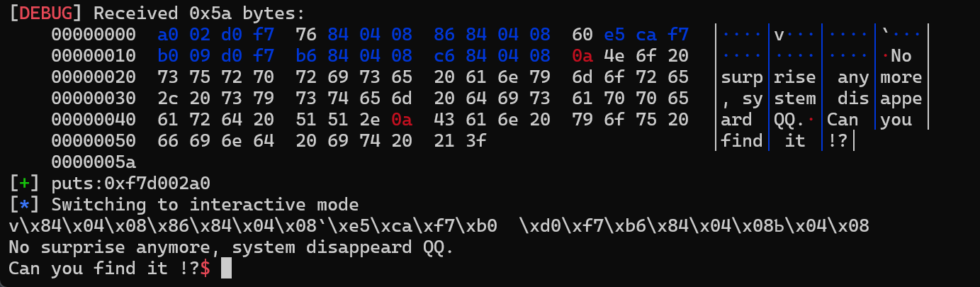
Task: Click the red DEBUG tag
Action: click(x=47, y=13)
